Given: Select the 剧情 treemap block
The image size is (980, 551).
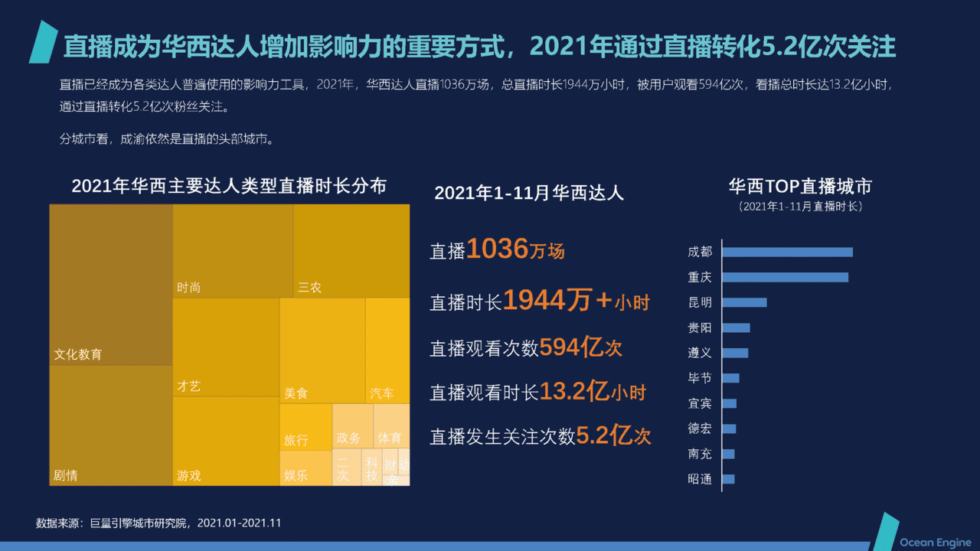Looking at the screenshot, I should coord(111,425).
